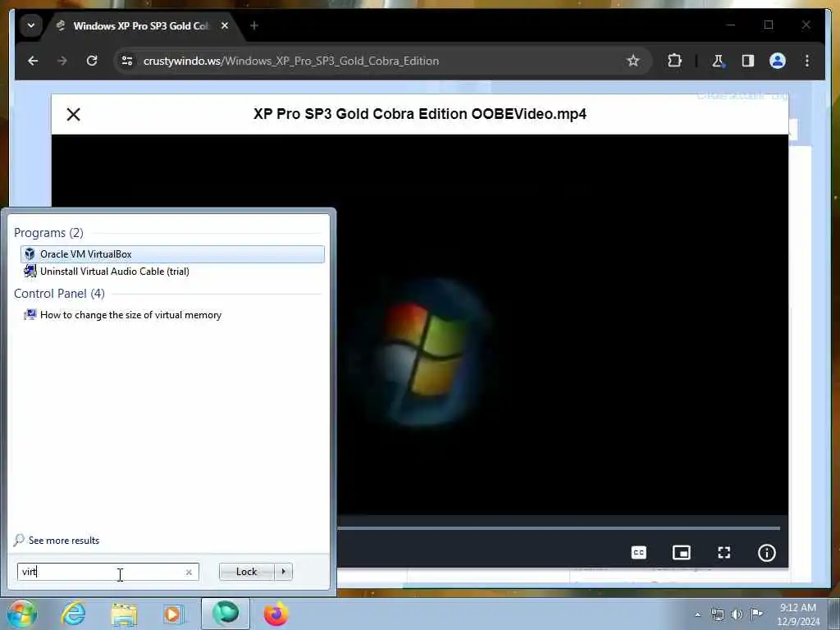The image size is (840, 630).
Task: Expand the shutdown options arrow next to Lock
Action: 283,572
